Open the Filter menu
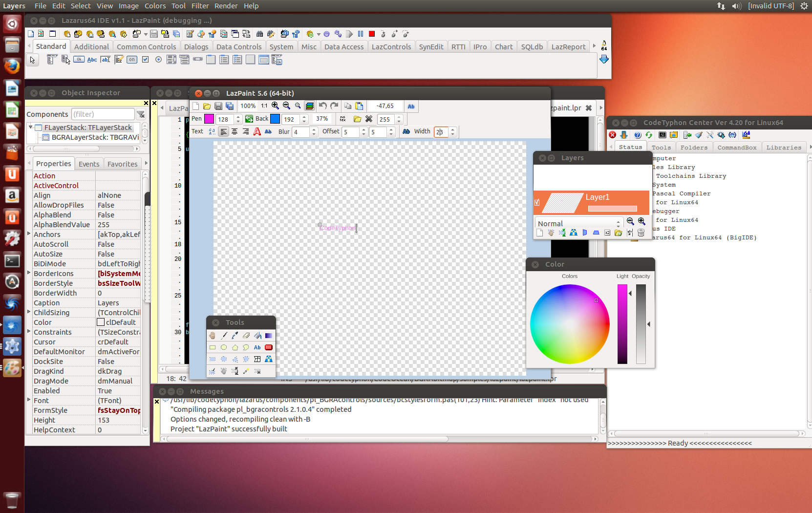812x513 pixels. 200,6
